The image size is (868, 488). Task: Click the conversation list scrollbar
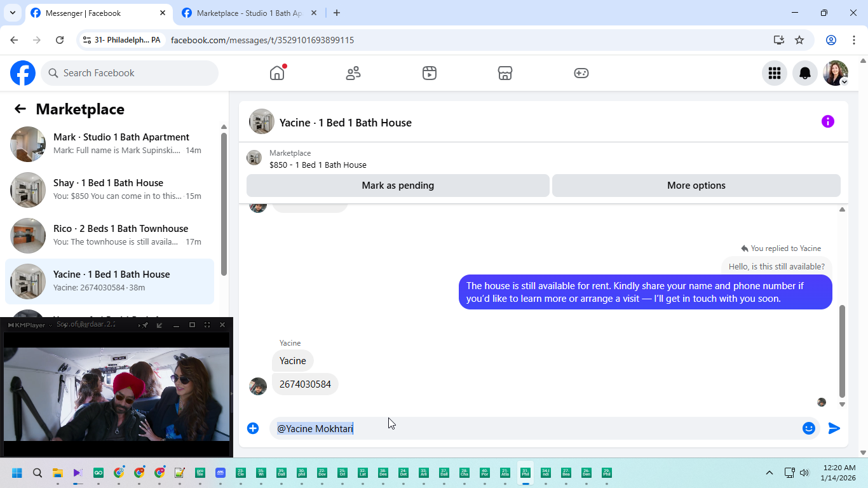coord(224,203)
